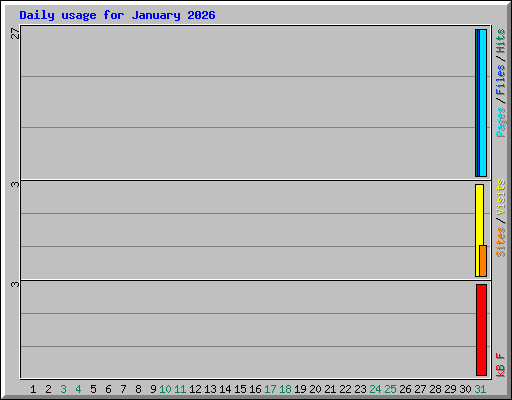Click the 'Daily usage for January 2026' title

point(117,15)
